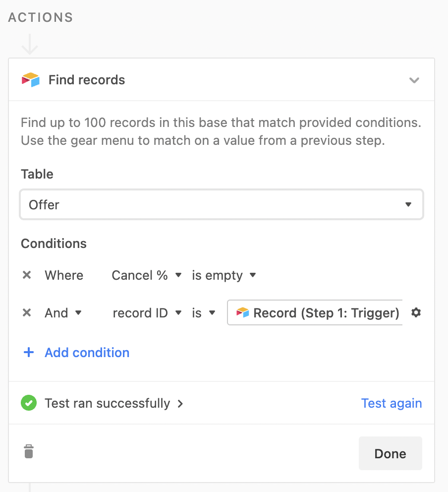Click the Record (Step 1: Trigger) value field
Screen dimensions: 448x492
(x=315, y=312)
